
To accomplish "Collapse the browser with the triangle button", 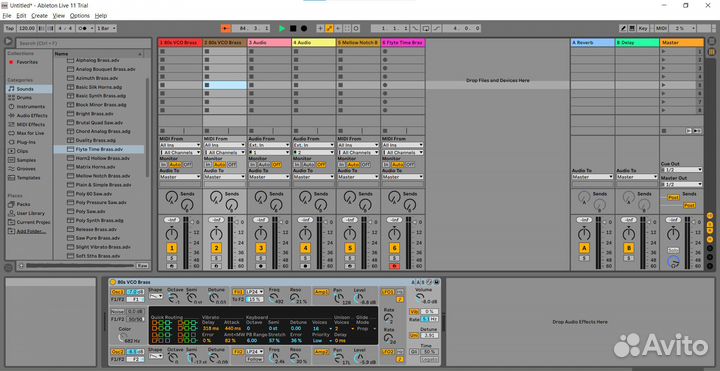I will [8, 41].
